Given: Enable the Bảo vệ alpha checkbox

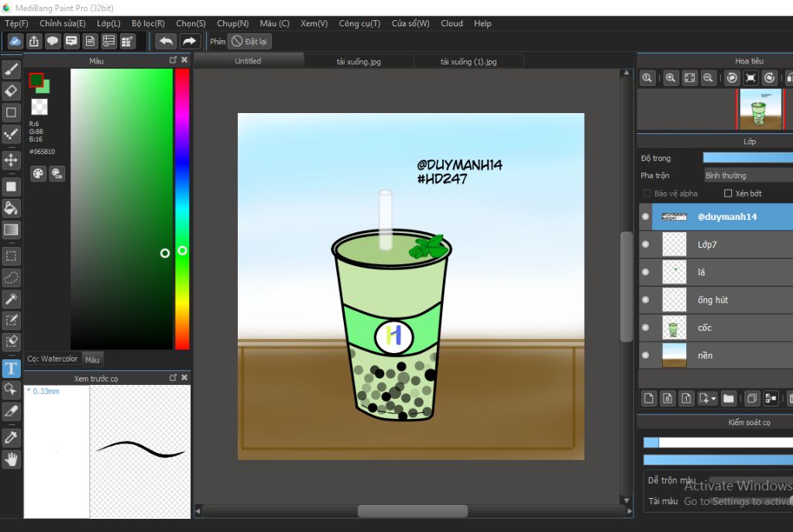Looking at the screenshot, I should coord(647,193).
